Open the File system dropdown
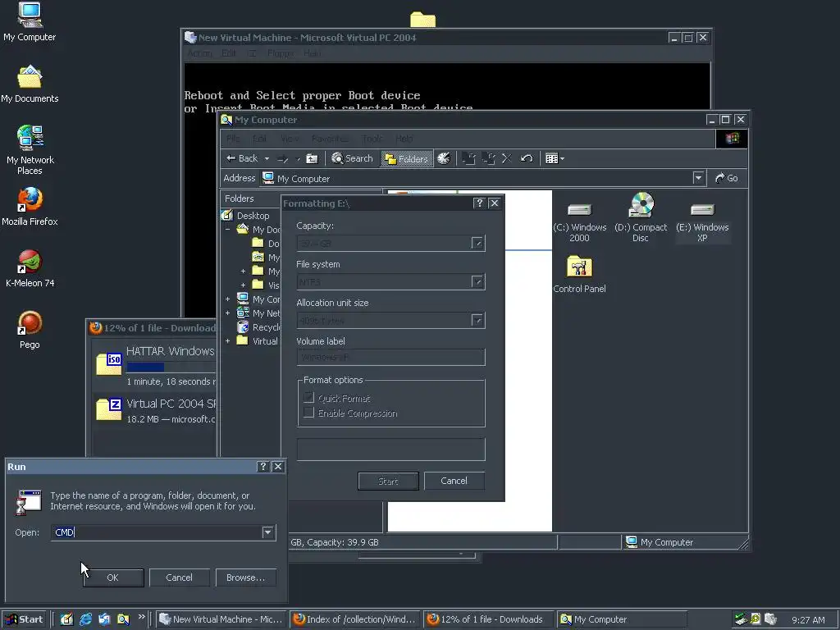840x630 pixels. (477, 282)
